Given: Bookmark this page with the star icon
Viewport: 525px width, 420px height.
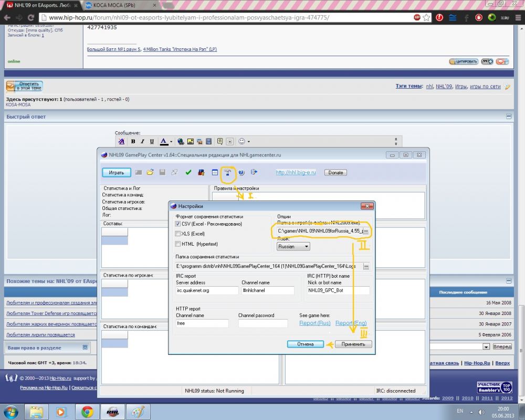Looking at the screenshot, I should pos(426,17).
